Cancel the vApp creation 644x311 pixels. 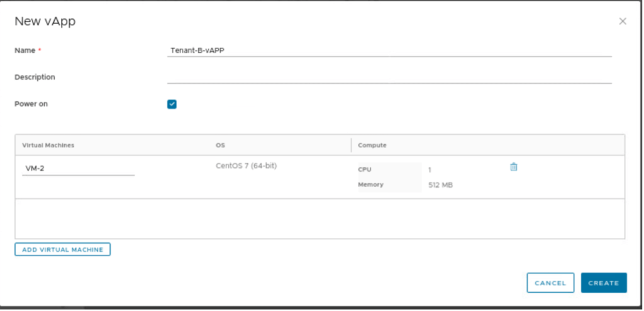(x=550, y=283)
